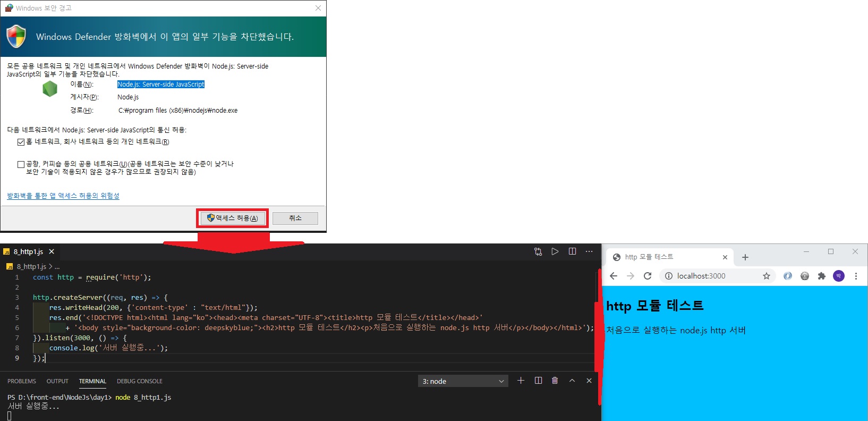868x421 pixels.
Task: Click the Node.js green hexagon icon
Action: [50, 89]
